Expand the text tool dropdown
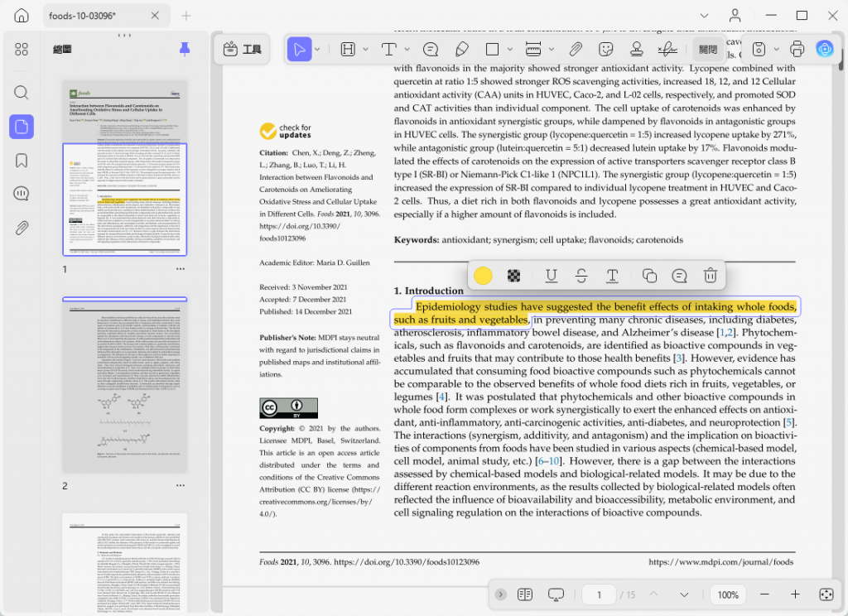 tap(407, 49)
